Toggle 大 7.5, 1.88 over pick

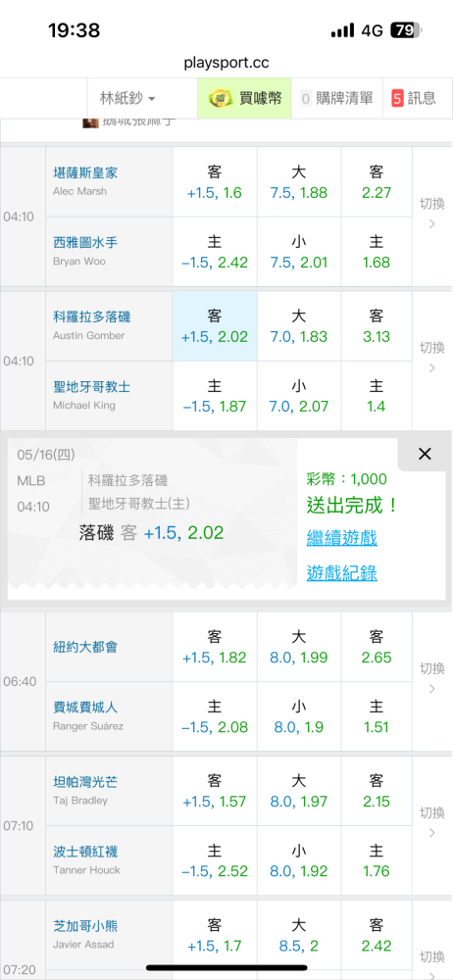tap(299, 182)
